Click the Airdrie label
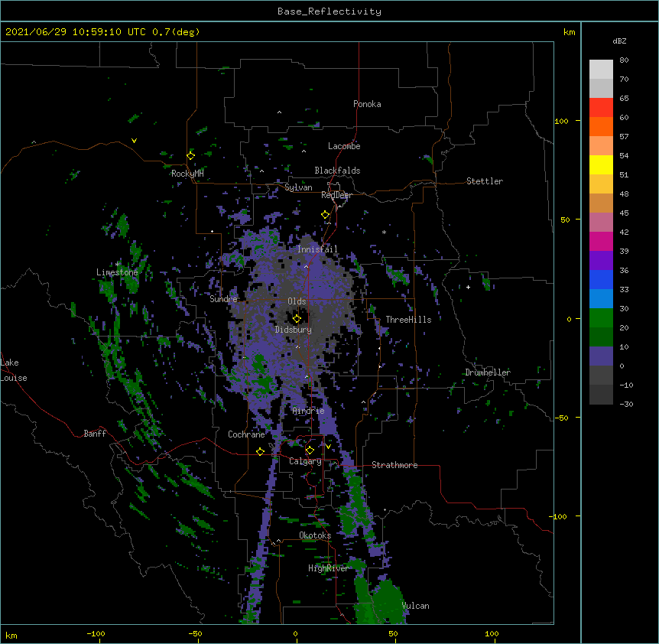The height and width of the screenshot is (644, 659). pyautogui.click(x=308, y=411)
